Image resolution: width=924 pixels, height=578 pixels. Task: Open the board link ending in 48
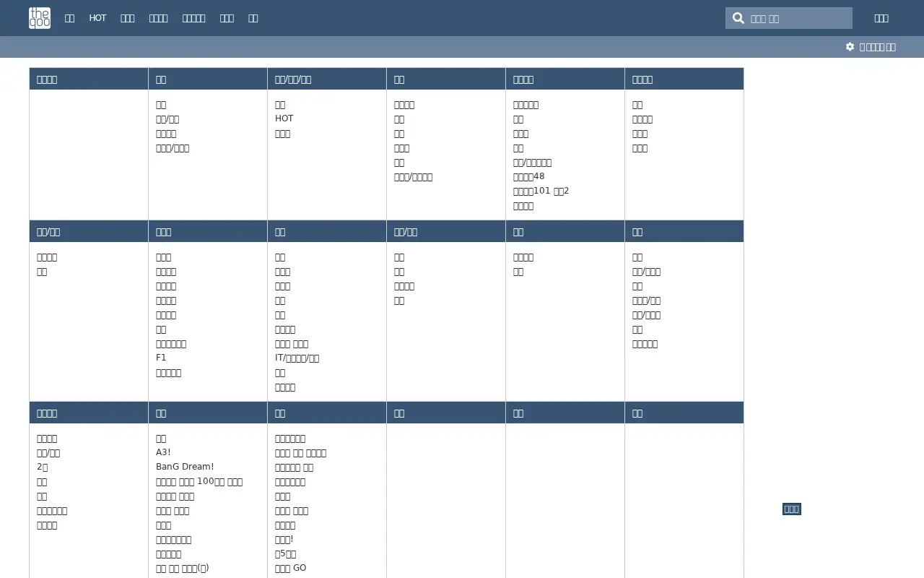[x=529, y=176]
